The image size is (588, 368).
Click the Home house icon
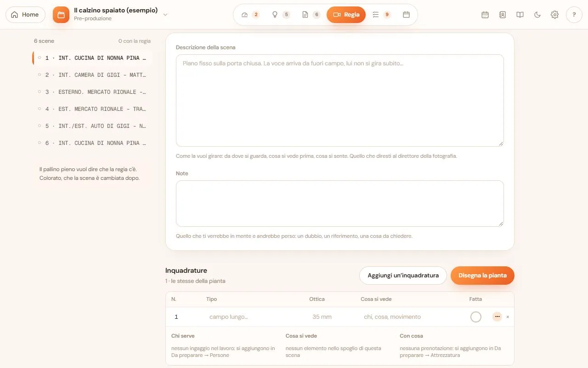point(15,15)
